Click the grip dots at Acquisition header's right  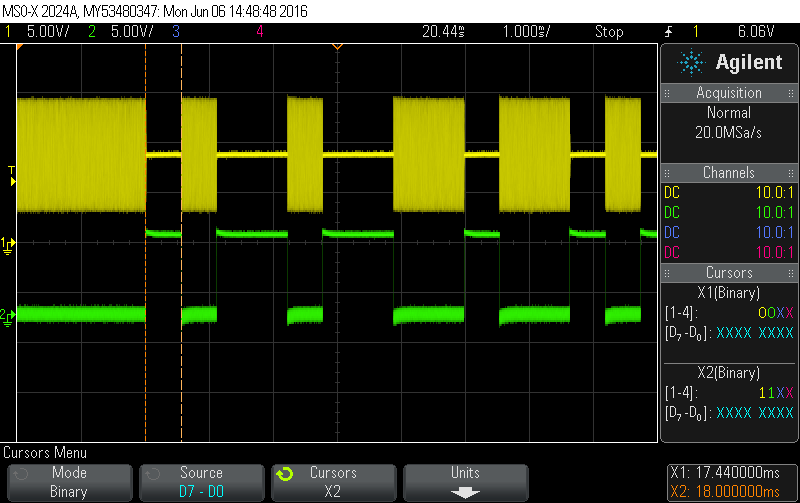(791, 93)
